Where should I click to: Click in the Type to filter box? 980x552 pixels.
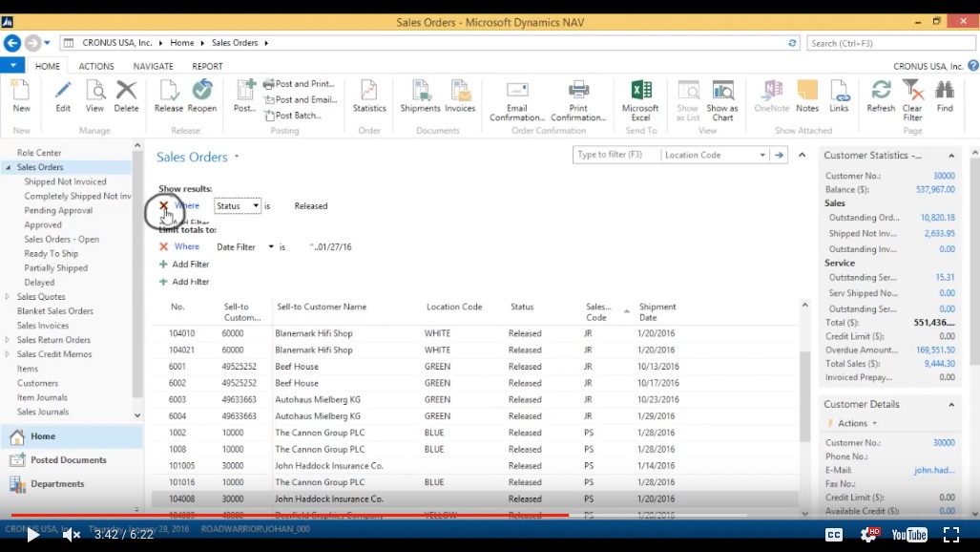(x=616, y=155)
